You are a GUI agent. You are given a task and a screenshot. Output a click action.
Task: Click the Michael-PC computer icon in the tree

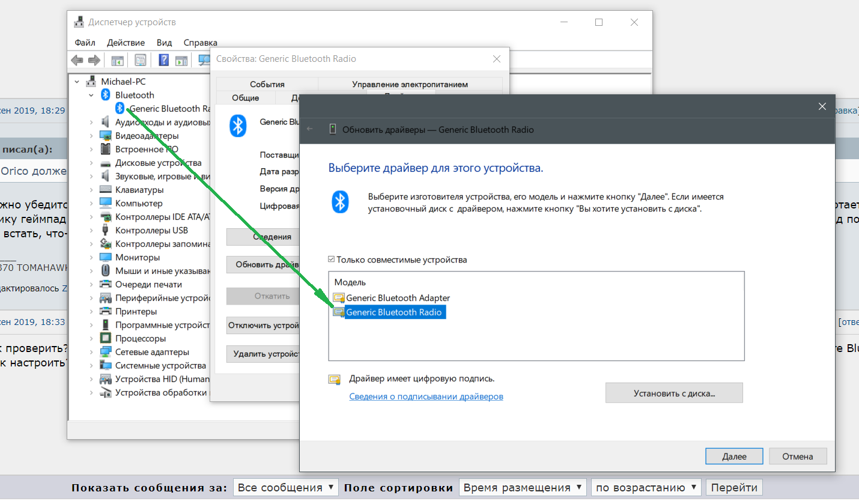coord(91,81)
